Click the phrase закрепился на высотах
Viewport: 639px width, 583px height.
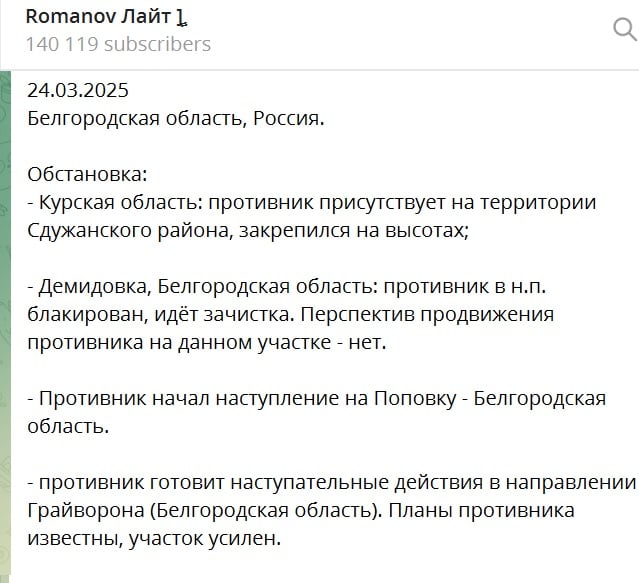[x=354, y=231]
